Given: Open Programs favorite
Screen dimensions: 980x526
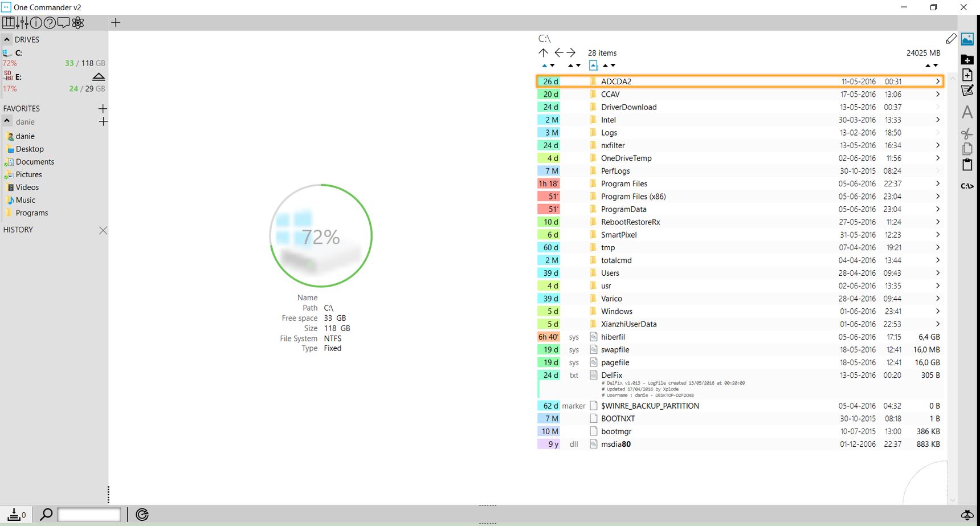Looking at the screenshot, I should 31,213.
